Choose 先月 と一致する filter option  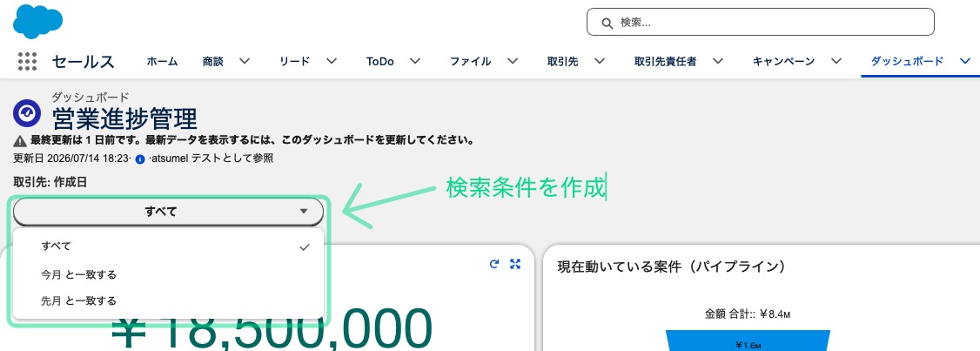(168, 301)
